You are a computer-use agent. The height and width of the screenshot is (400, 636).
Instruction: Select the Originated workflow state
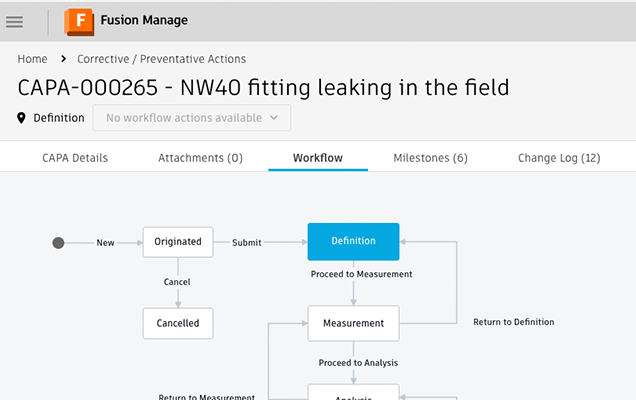(x=178, y=242)
